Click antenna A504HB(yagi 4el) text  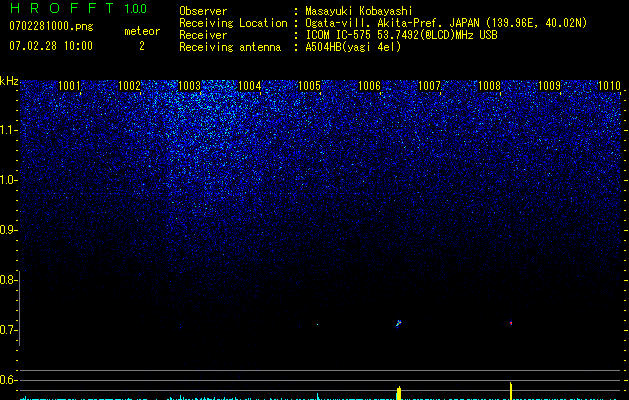tap(353, 47)
